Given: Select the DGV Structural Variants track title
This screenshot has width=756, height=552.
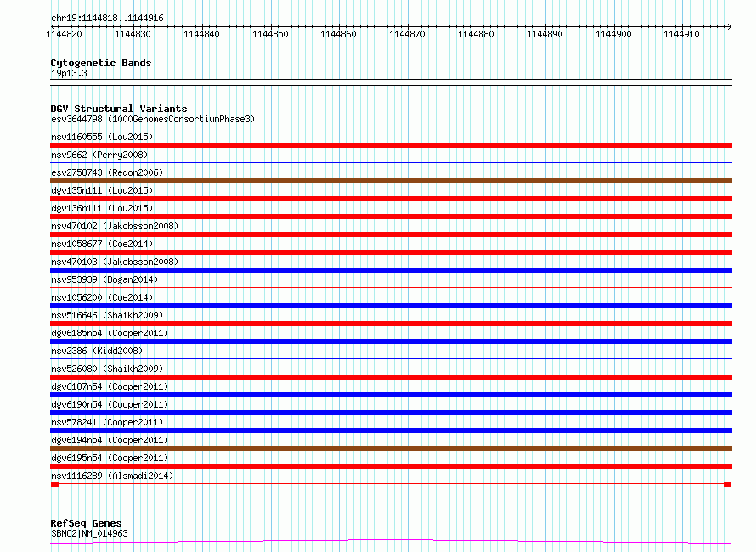Looking at the screenshot, I should [119, 109].
